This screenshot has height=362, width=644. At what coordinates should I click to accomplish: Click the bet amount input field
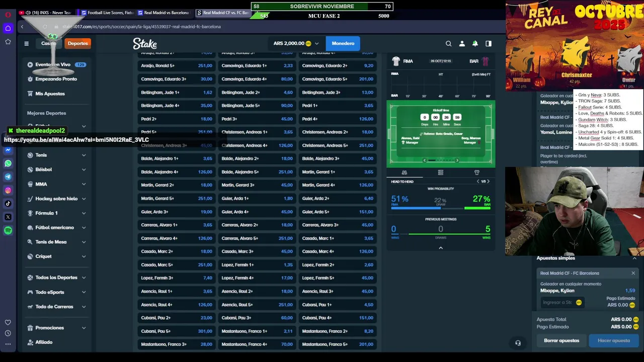pyautogui.click(x=563, y=302)
